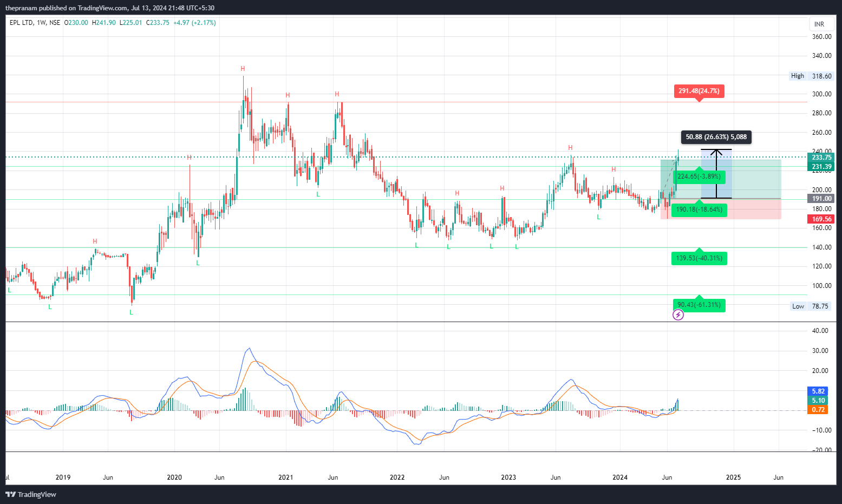This screenshot has width=842, height=504.
Task: Click the High 318.60 price marker
Action: [812, 76]
